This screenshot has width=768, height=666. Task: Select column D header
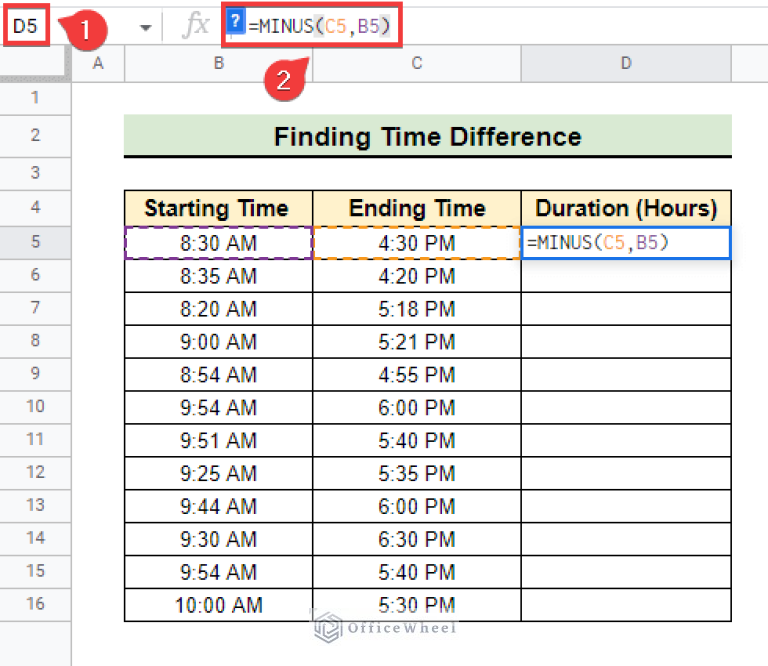[x=626, y=63]
